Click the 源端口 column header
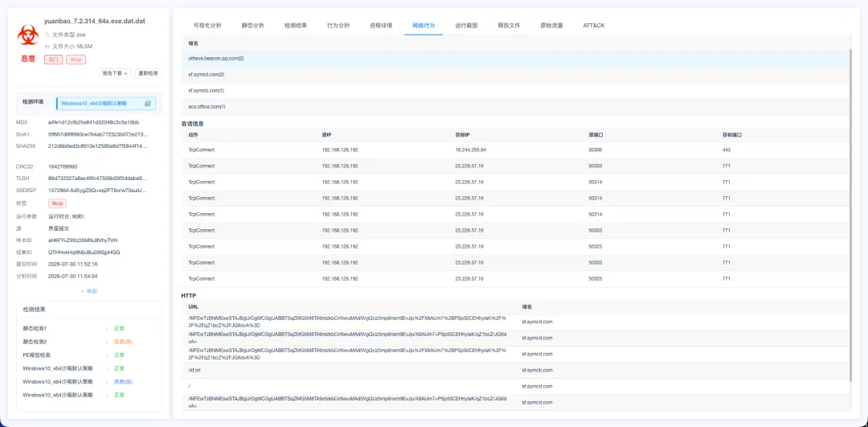Image resolution: width=868 pixels, height=427 pixels. click(x=596, y=134)
